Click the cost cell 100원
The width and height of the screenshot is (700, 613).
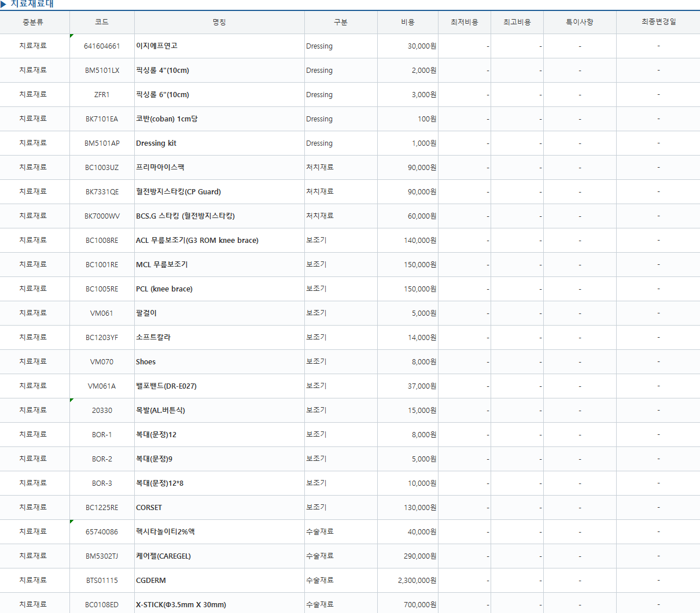(x=408, y=119)
